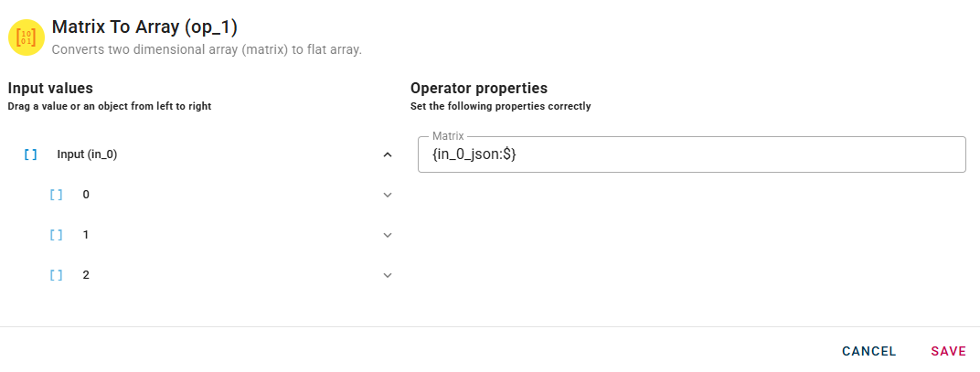Expand array item 1 with its chevron

tap(388, 235)
